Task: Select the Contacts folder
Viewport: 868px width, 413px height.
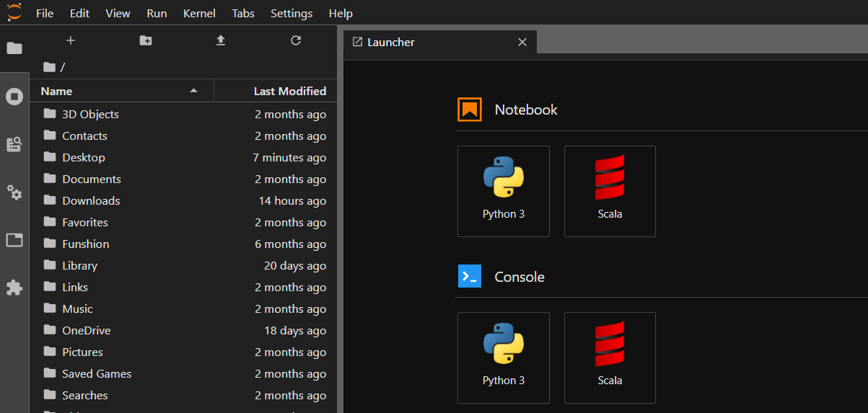Action: [183, 136]
